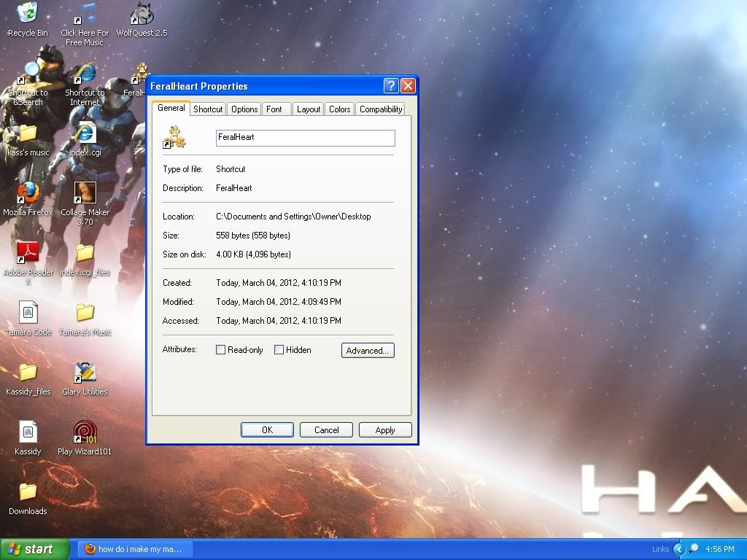Click the size on disk value 4.00 KB (4,096 bytes)

point(253,254)
